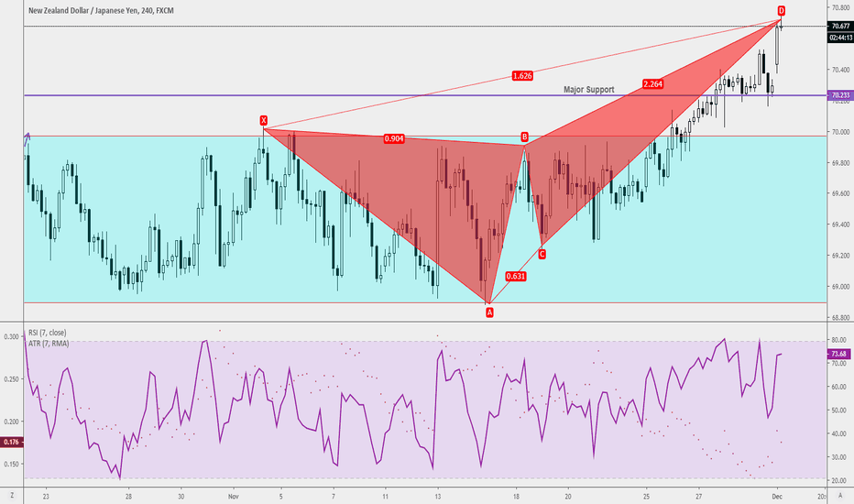Select the X point marker of the pattern

264,120
